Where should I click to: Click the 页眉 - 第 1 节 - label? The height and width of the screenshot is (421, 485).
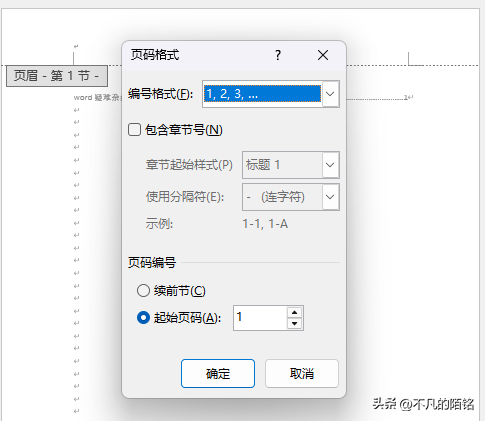coord(57,76)
